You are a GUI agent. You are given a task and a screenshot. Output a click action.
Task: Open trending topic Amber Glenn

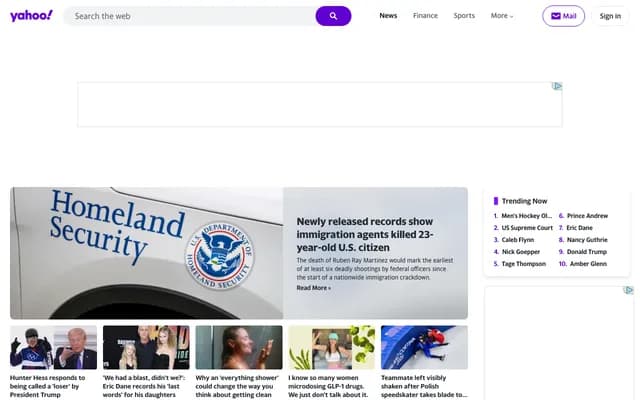[588, 264]
